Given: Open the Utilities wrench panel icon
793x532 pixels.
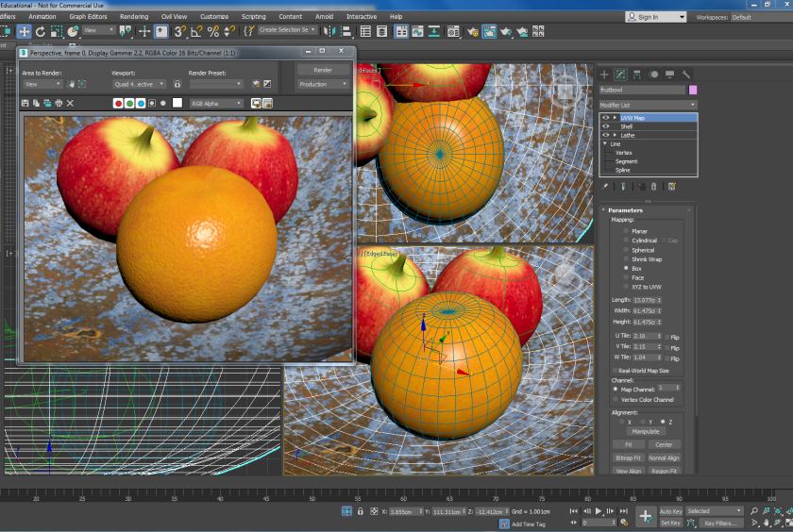Looking at the screenshot, I should click(x=686, y=75).
